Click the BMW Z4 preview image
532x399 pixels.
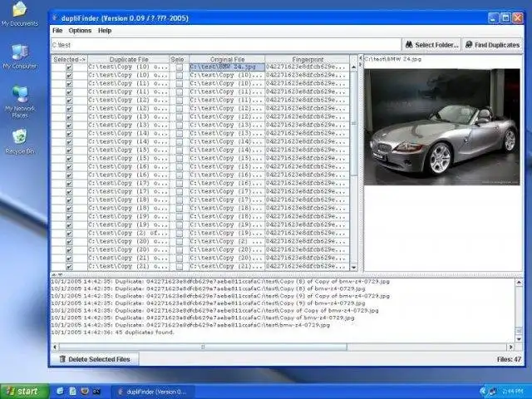pyautogui.click(x=441, y=127)
